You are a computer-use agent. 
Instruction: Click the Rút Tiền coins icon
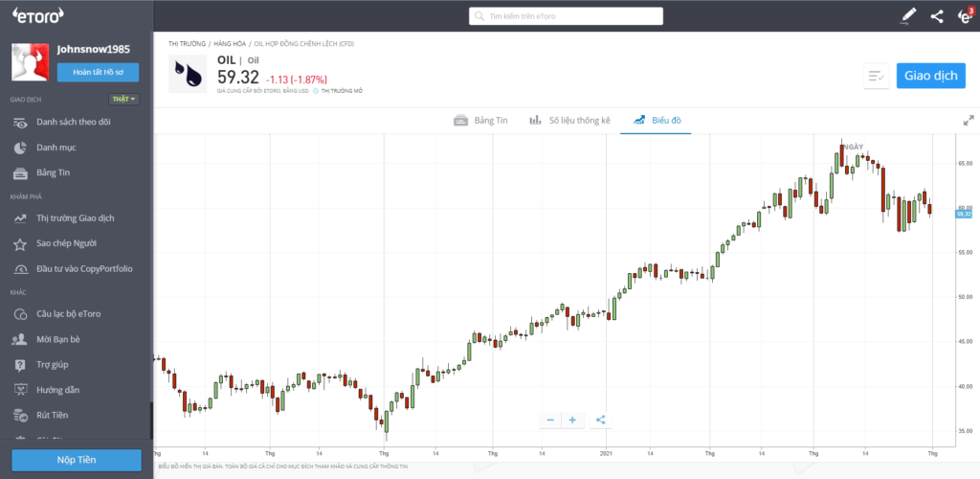click(21, 415)
